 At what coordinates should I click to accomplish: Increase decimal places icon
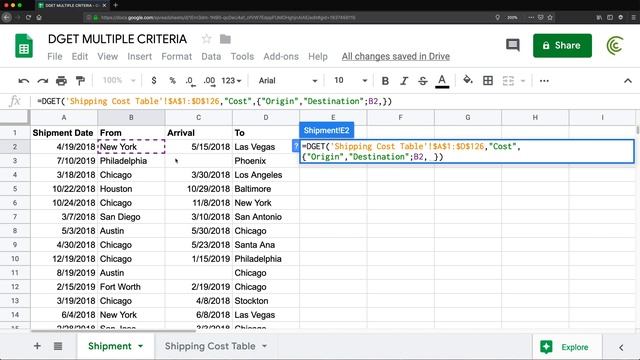tap(209, 81)
